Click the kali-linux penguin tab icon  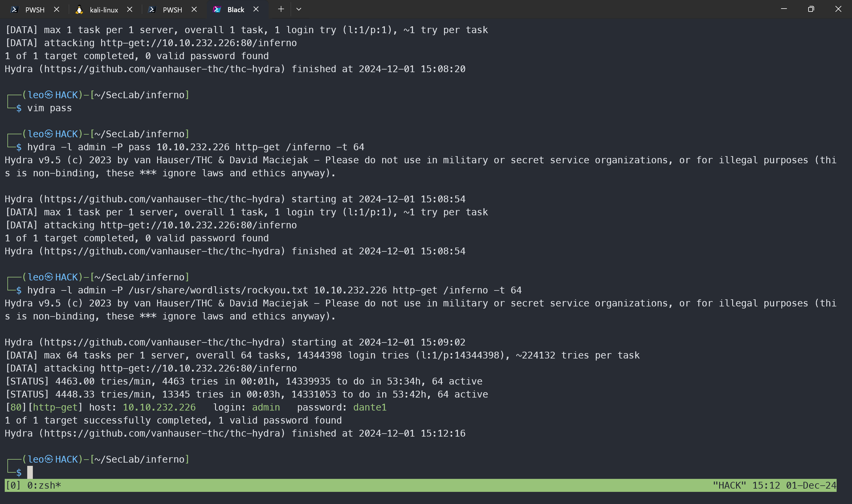pyautogui.click(x=79, y=9)
